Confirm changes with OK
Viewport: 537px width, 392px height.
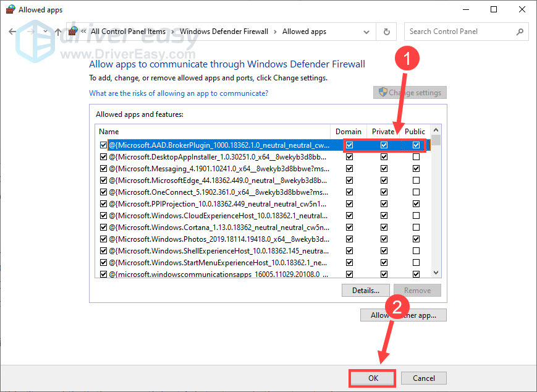(x=373, y=378)
